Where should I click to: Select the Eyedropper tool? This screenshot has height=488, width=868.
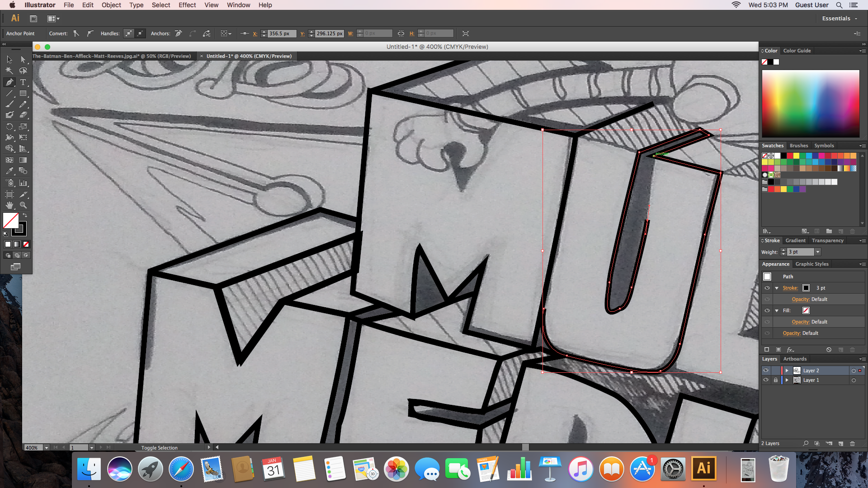point(9,171)
